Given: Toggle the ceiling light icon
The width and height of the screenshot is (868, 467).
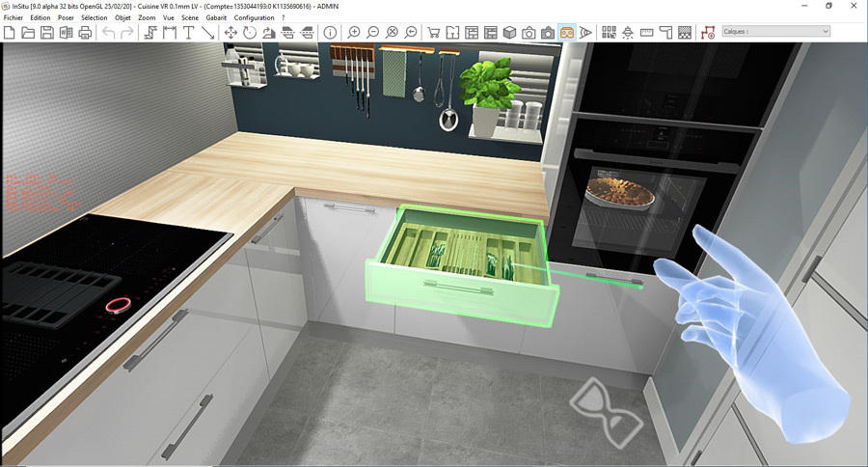Looking at the screenshot, I should point(628,33).
